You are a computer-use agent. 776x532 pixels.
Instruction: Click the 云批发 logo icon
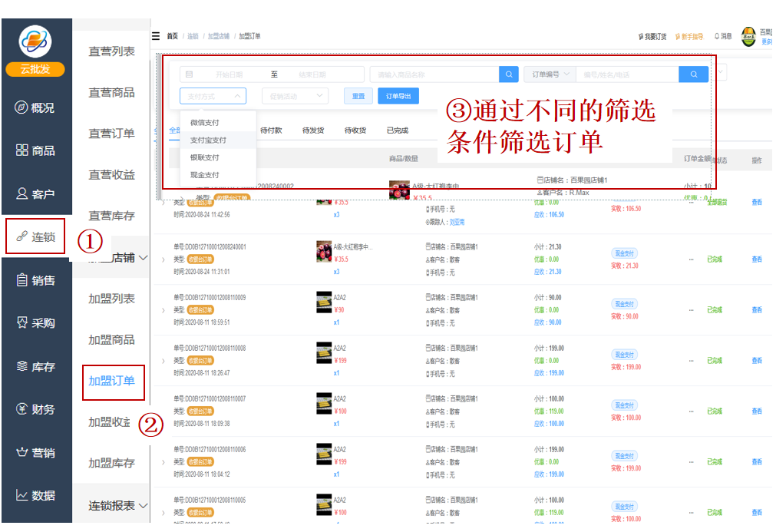[x=35, y=41]
